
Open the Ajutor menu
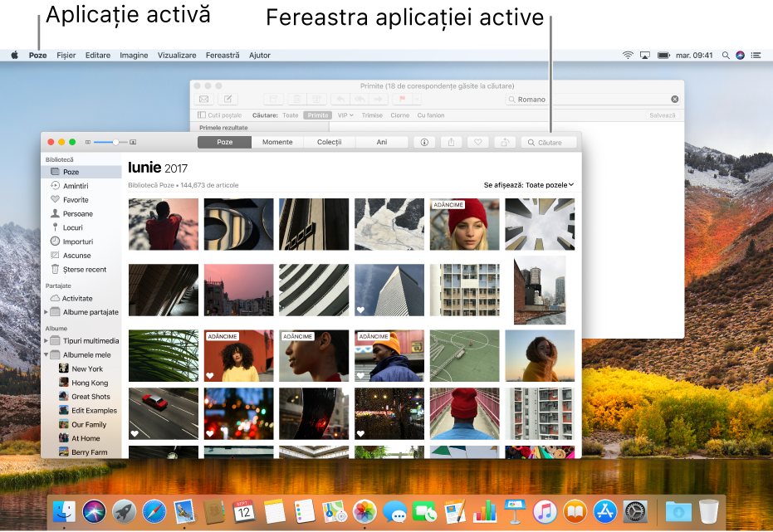coord(259,55)
